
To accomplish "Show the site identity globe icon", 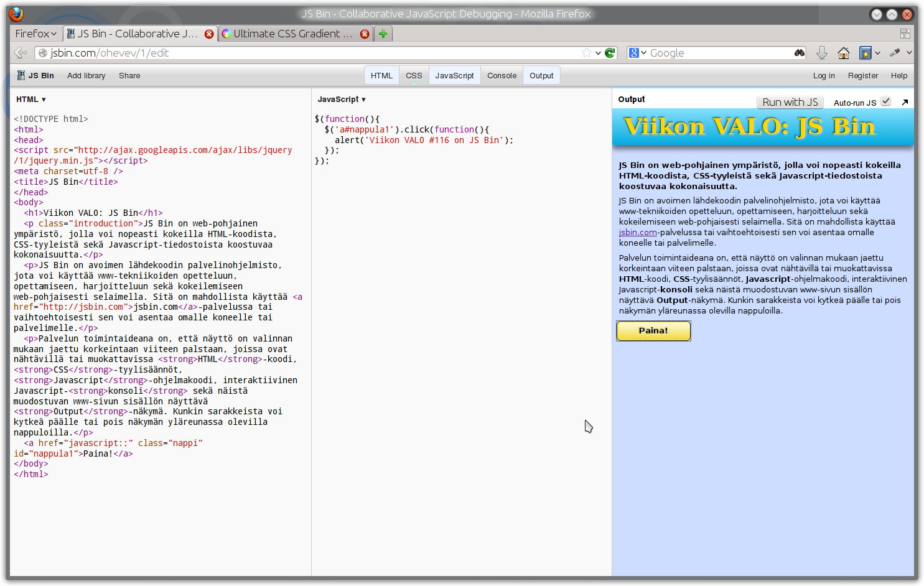I will point(43,53).
